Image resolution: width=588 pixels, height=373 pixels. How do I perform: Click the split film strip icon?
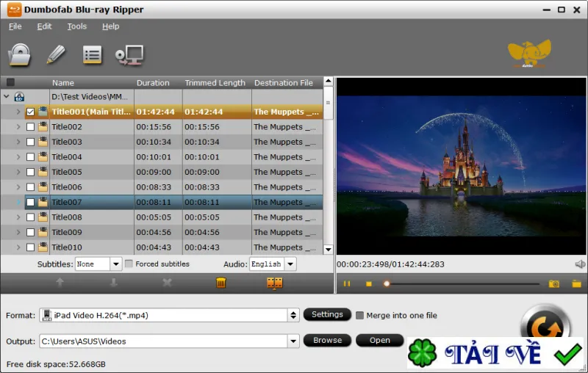(274, 283)
